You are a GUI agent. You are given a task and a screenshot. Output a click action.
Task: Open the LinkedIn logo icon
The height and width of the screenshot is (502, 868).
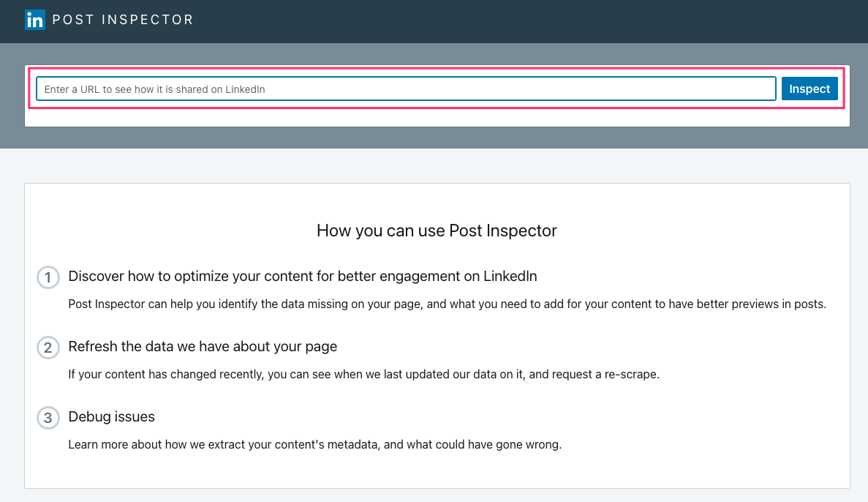tap(35, 20)
